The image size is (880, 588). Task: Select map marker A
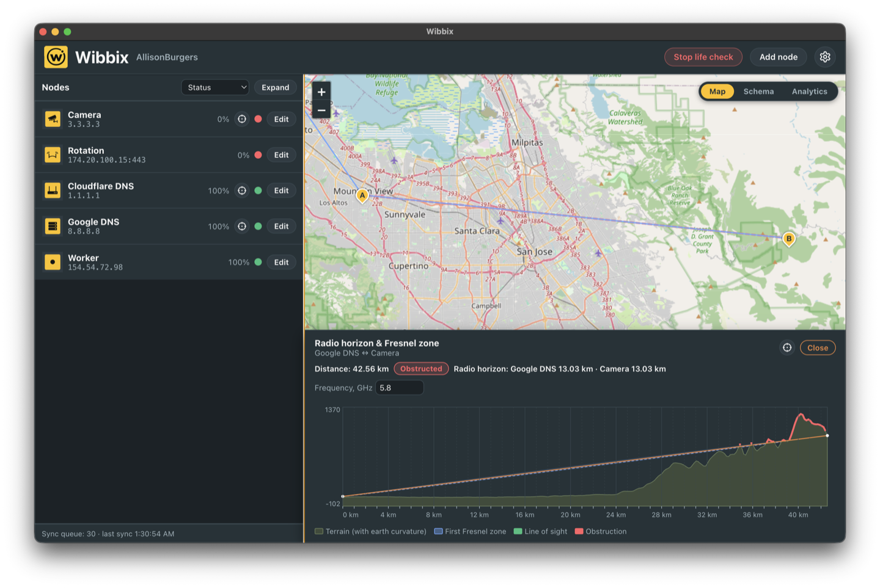pos(362,196)
